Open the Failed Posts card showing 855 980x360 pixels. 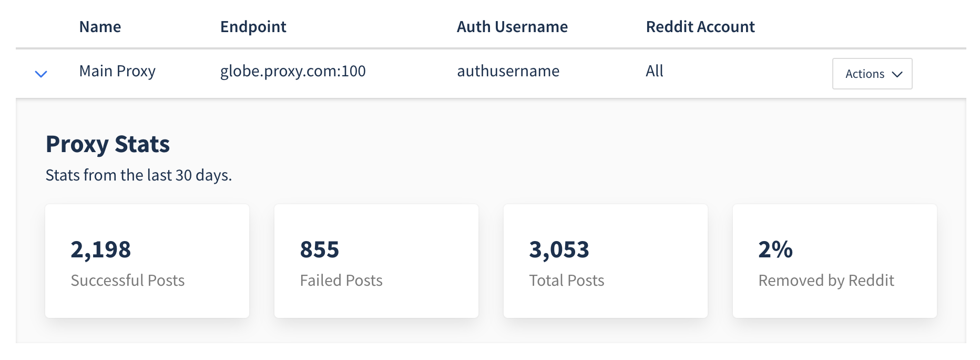(376, 261)
